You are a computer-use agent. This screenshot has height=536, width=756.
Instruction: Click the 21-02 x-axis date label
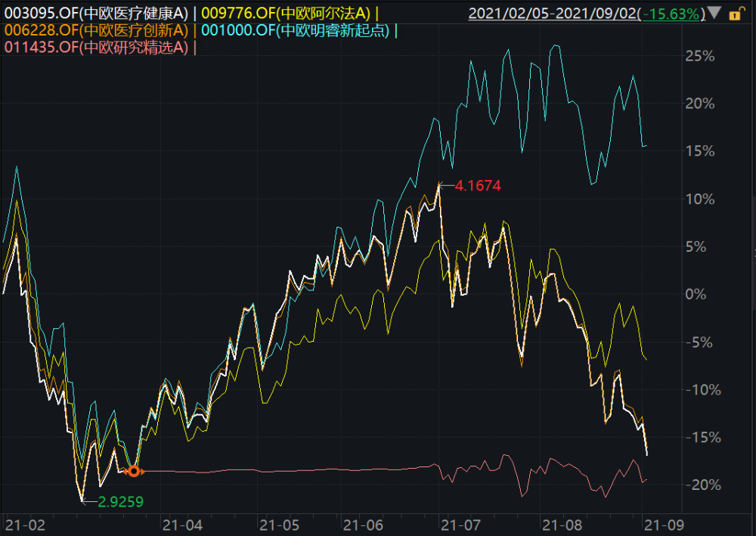[25, 525]
